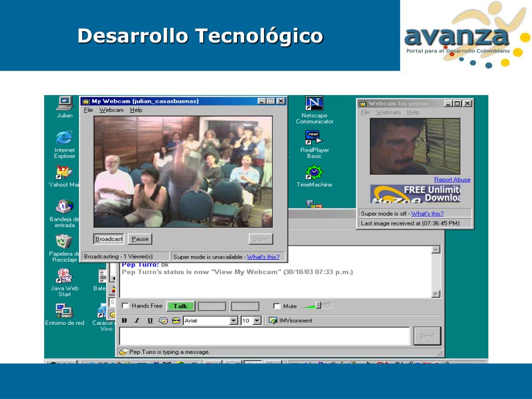
Task: Send the chat message
Action: (427, 336)
